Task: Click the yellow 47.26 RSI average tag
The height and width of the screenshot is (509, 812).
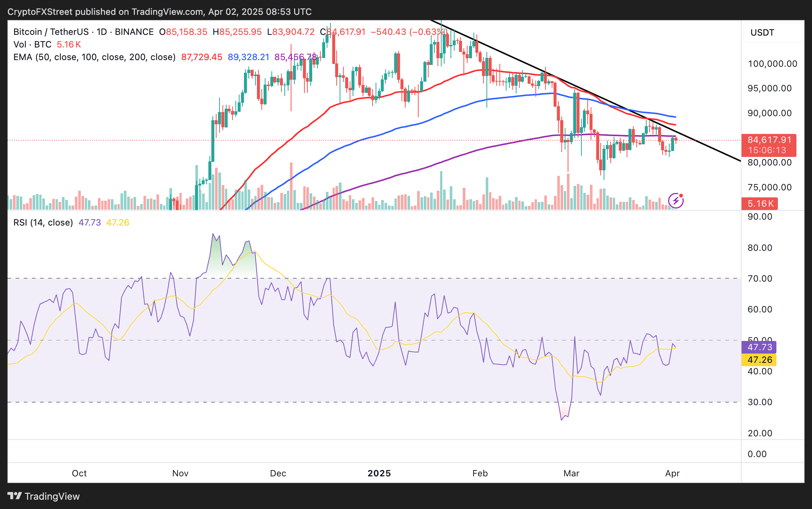Action: point(759,360)
